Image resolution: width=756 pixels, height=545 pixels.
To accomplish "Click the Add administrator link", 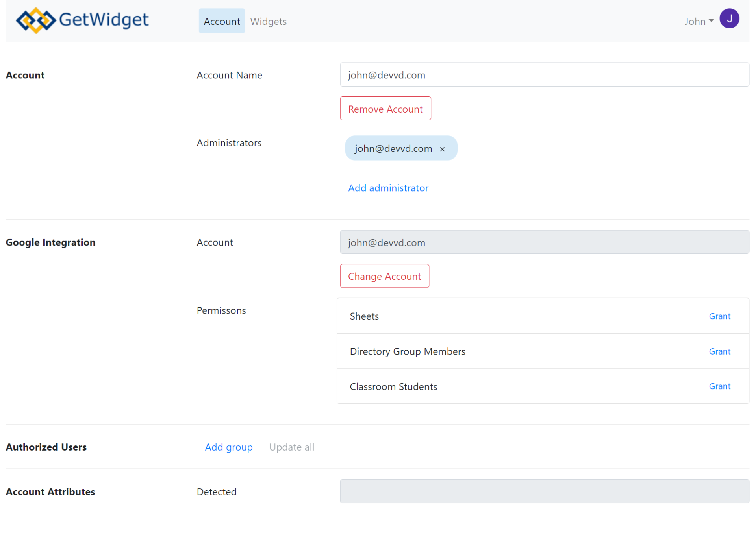I will (388, 188).
